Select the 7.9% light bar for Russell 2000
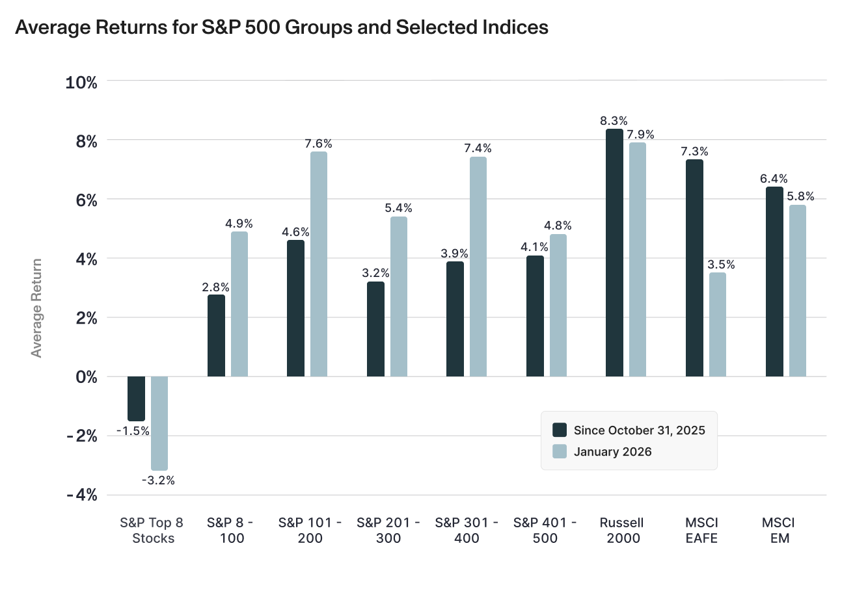 click(x=638, y=259)
